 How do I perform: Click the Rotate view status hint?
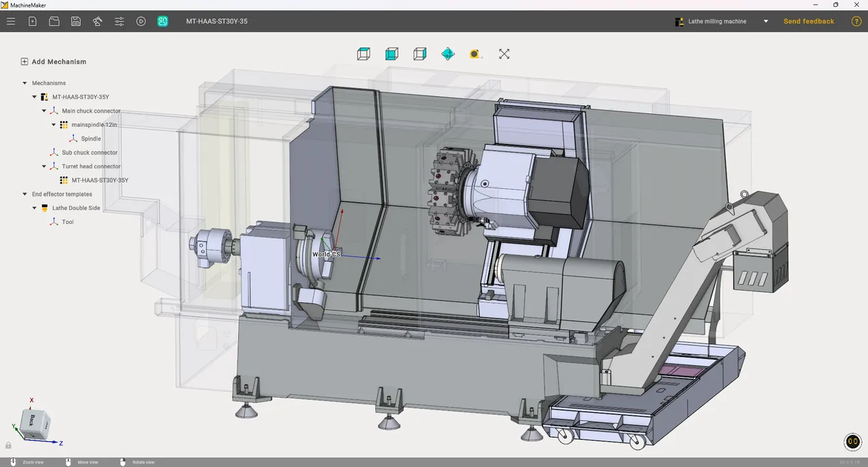tap(143, 462)
